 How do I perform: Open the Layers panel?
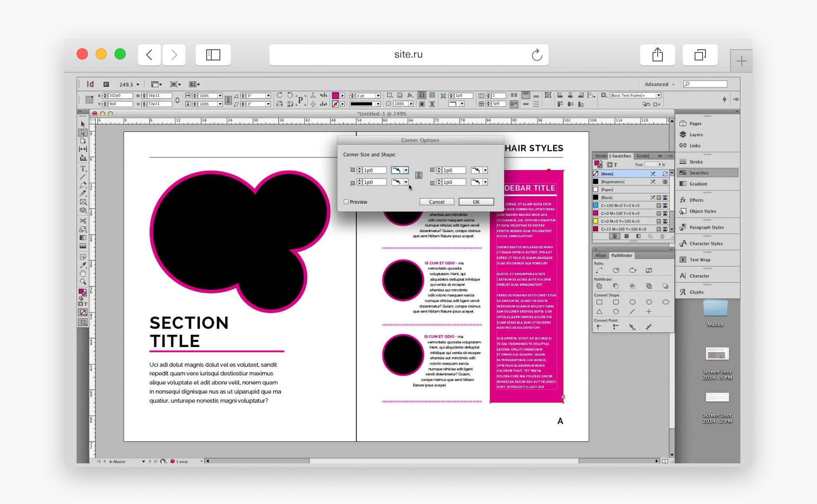(695, 135)
